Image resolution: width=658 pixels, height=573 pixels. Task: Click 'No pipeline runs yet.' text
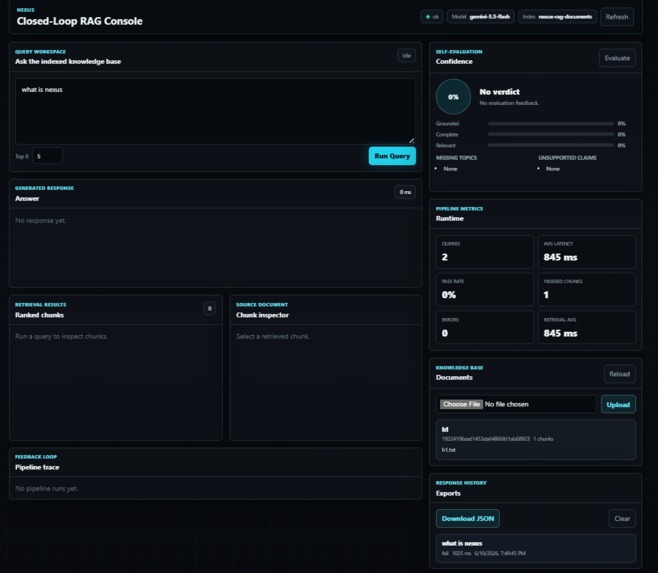(47, 488)
